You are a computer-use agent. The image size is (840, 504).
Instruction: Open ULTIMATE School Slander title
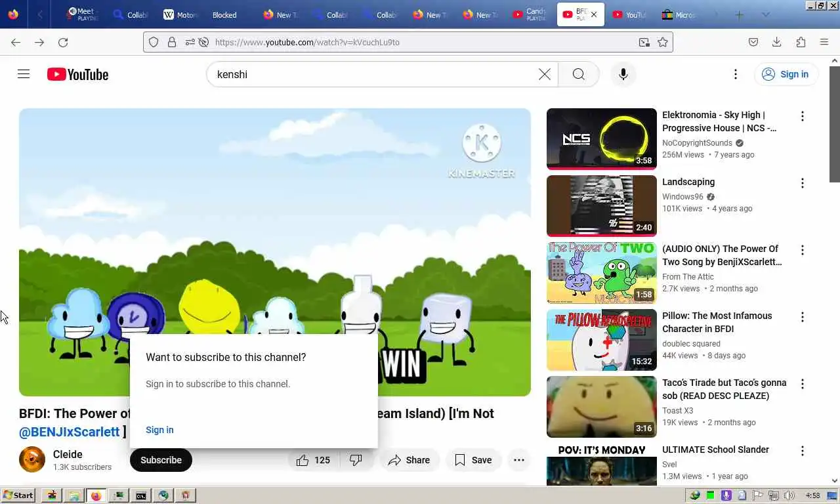(x=715, y=450)
